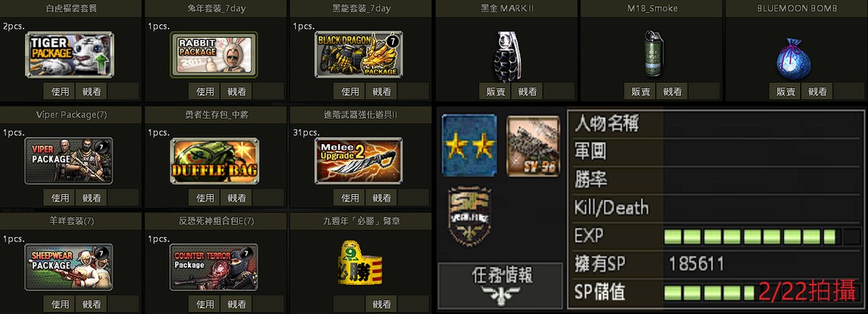Image resolution: width=868 pixels, height=314 pixels.
Task: Click the two-star rank badge
Action: click(469, 146)
